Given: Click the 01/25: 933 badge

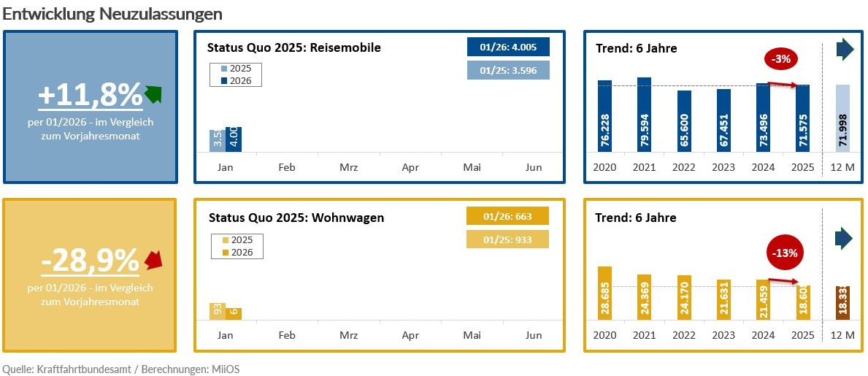Looking at the screenshot, I should tap(507, 239).
